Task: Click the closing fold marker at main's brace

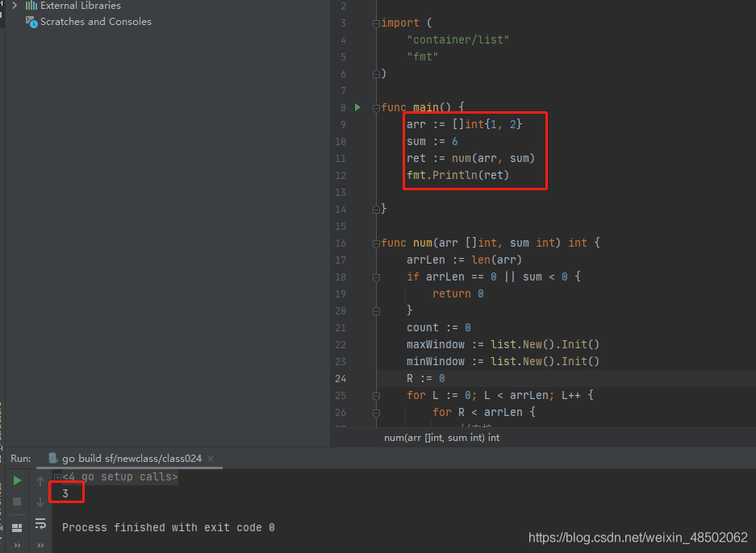Action: point(376,209)
